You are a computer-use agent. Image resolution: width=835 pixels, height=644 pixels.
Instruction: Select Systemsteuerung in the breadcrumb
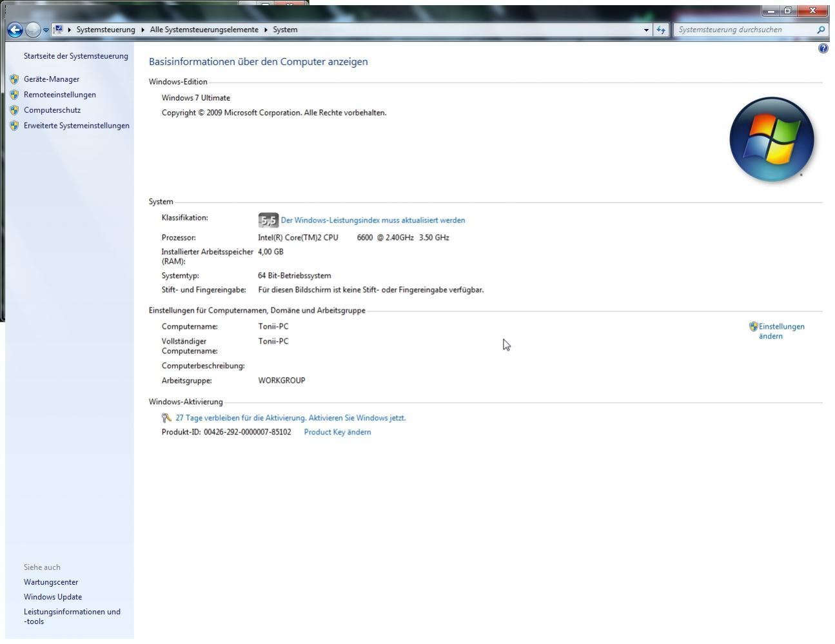click(x=106, y=30)
